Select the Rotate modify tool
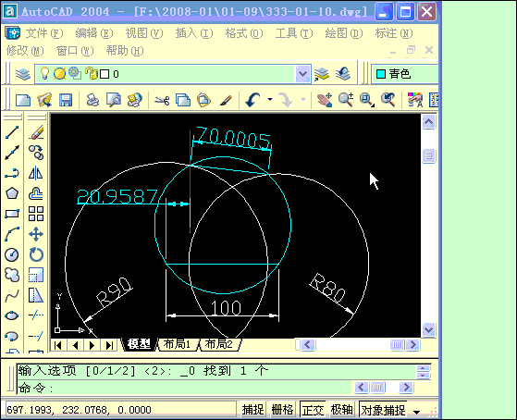Viewport: 517px width, 420px height. [x=36, y=254]
